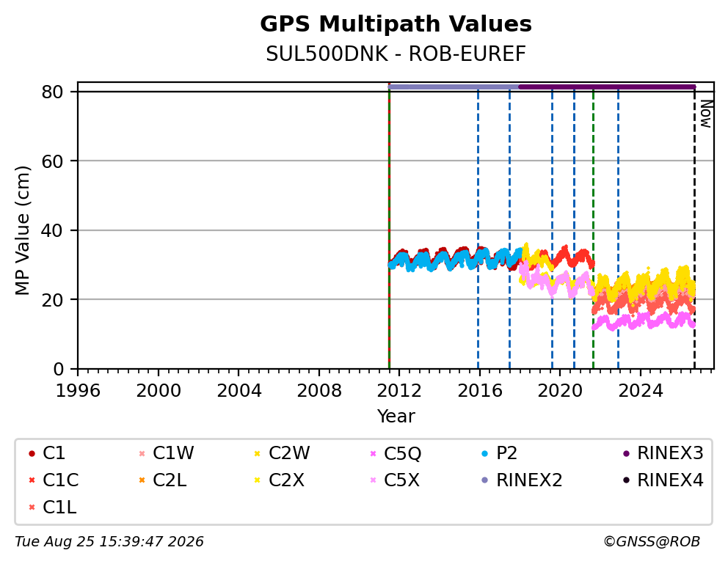Select the RINEX4 legend entry
Image resolution: width=728 pixels, height=564 pixels.
pyautogui.click(x=663, y=480)
